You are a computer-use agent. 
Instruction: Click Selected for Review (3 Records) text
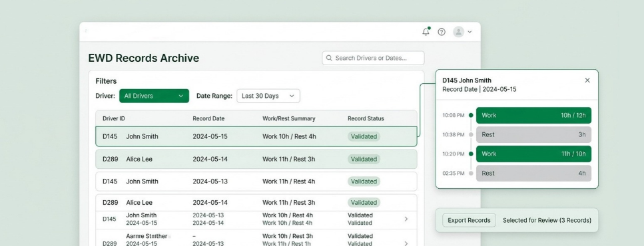tap(547, 220)
